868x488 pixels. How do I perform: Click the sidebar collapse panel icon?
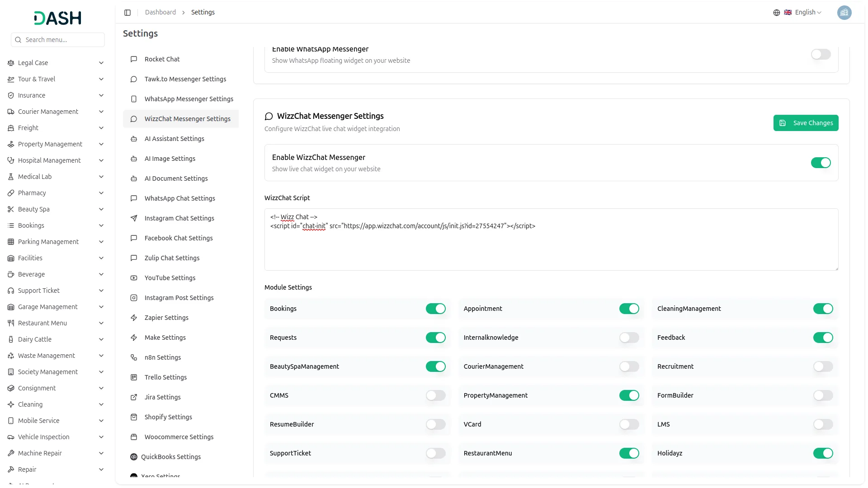[x=127, y=13]
